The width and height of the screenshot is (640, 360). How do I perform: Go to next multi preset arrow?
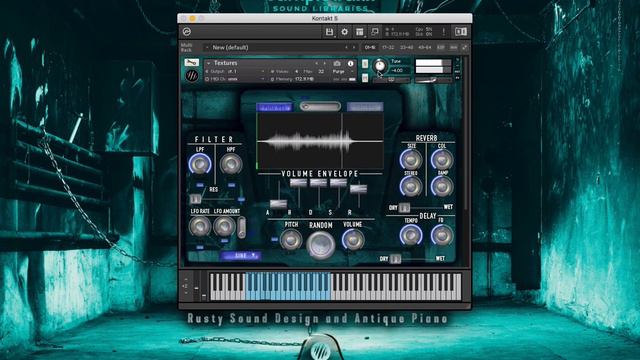point(354,47)
